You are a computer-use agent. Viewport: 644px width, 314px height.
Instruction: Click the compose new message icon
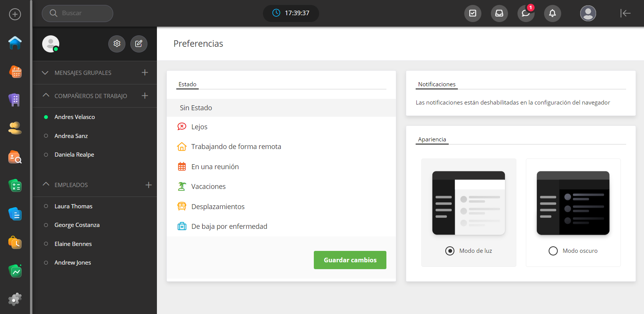(139, 44)
